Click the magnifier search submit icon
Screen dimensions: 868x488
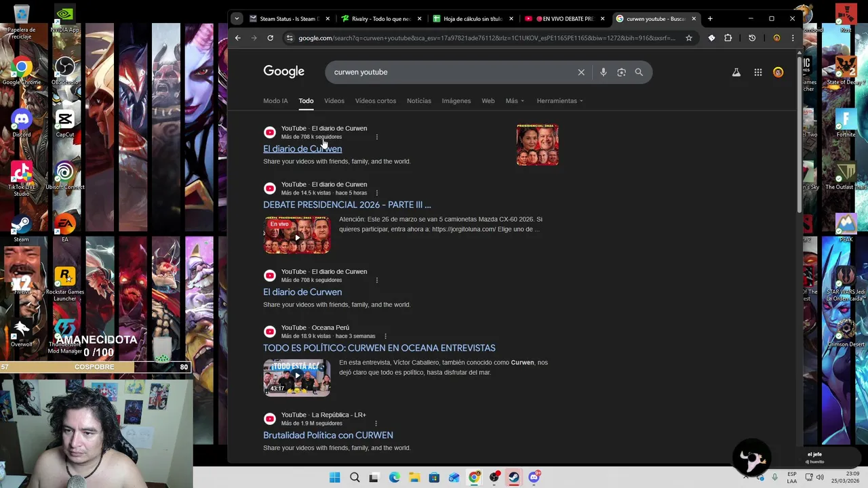pos(639,72)
